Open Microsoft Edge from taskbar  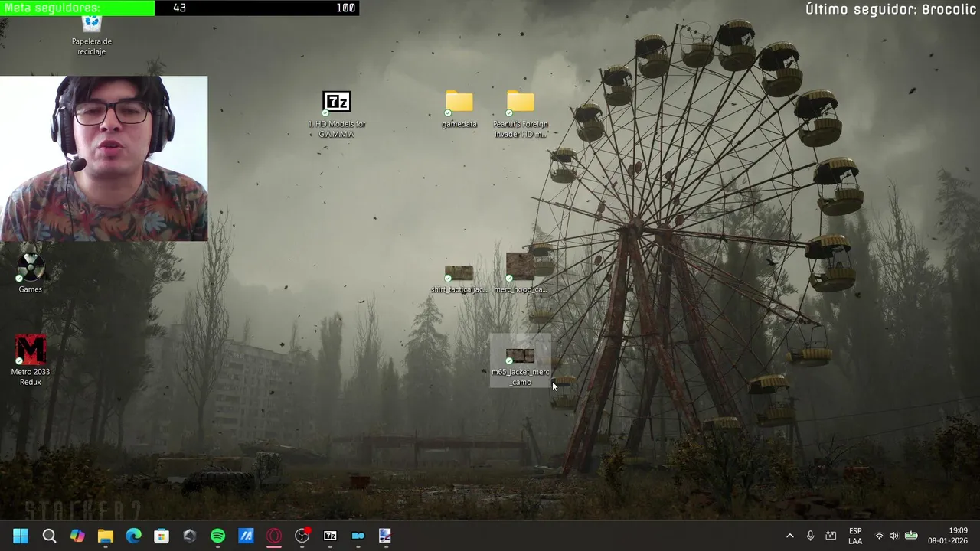click(x=133, y=536)
